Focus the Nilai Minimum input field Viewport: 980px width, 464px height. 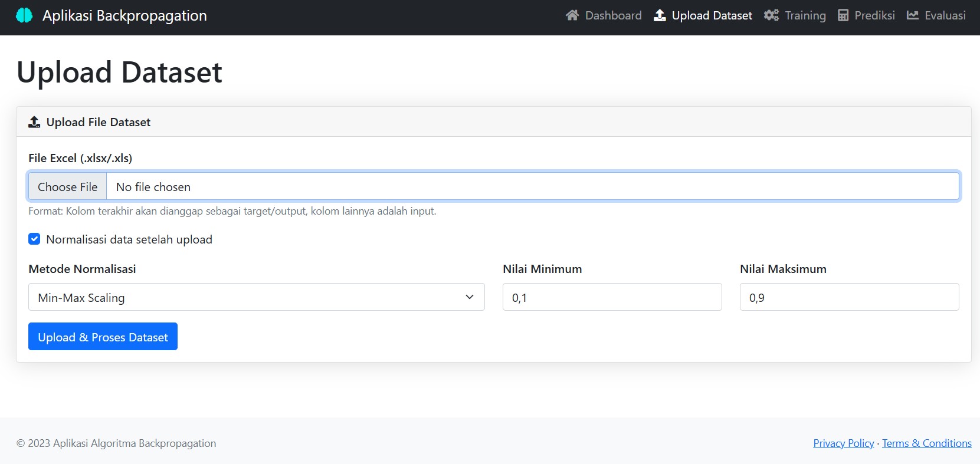(612, 297)
